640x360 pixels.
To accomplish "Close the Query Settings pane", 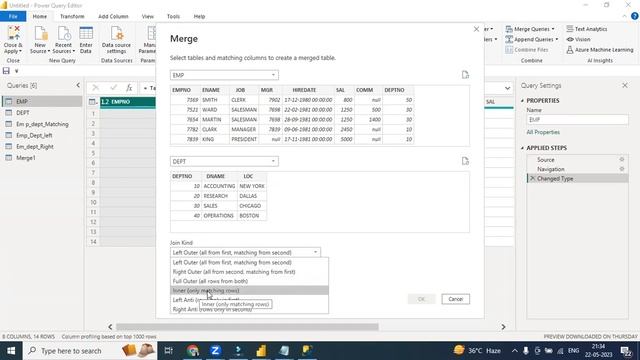I will click(624, 85).
